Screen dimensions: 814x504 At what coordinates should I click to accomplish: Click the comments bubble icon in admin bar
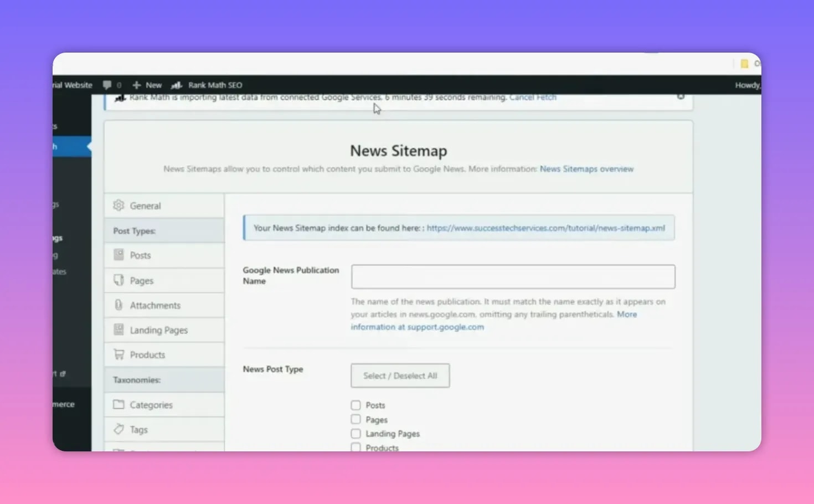coord(107,85)
